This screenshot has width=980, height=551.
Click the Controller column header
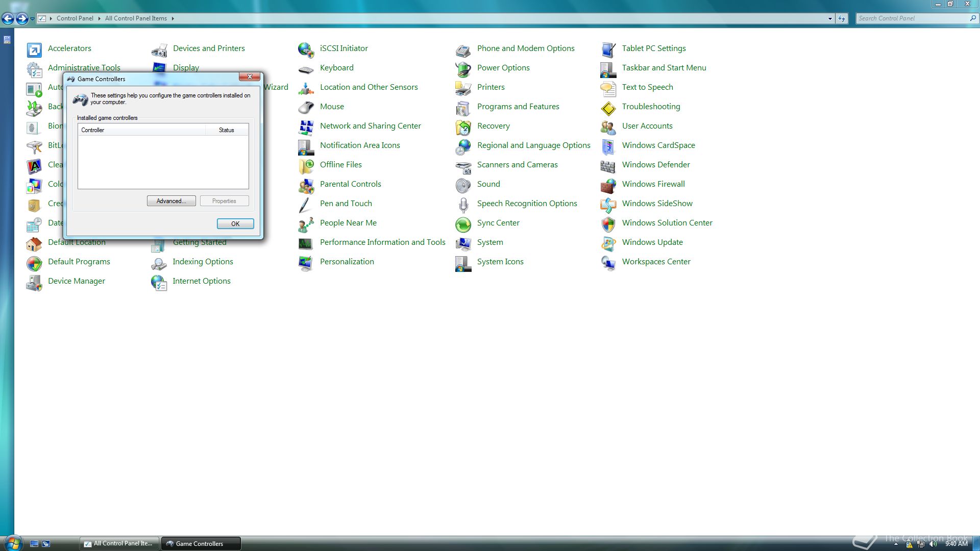point(141,130)
